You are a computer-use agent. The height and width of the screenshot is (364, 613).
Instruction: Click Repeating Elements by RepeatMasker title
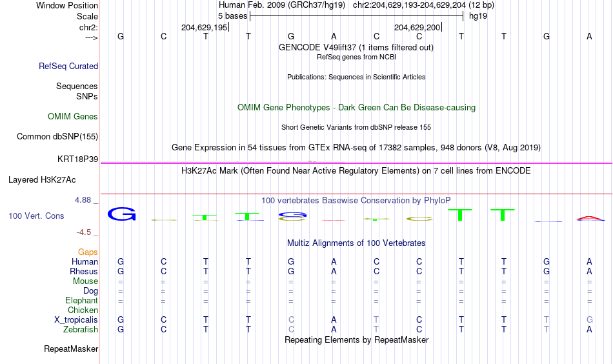pyautogui.click(x=356, y=339)
